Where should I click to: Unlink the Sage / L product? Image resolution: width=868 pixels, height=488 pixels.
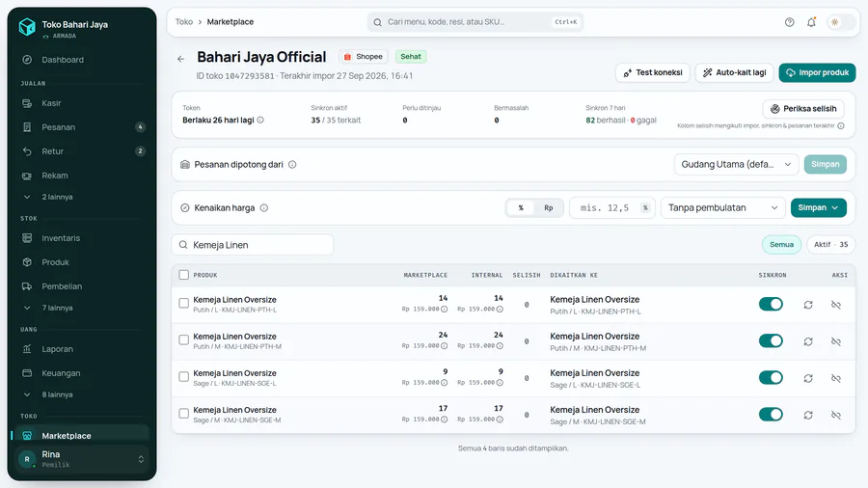[836, 378]
